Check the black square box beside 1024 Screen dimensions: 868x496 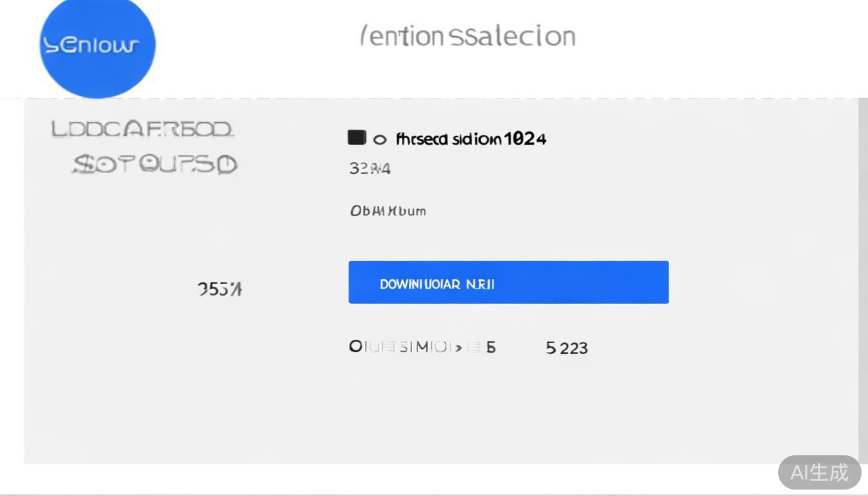(356, 138)
